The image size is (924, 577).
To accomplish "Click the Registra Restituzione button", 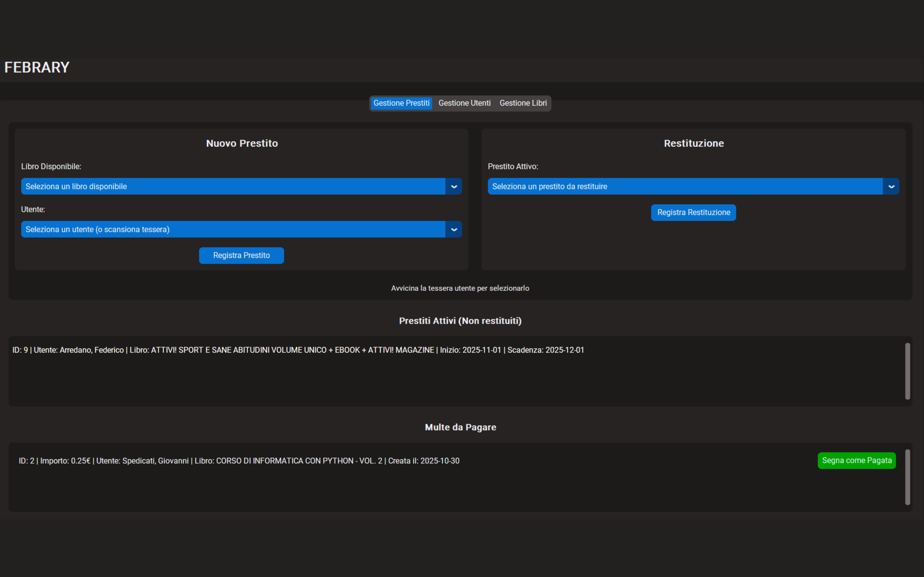I will pyautogui.click(x=693, y=213).
